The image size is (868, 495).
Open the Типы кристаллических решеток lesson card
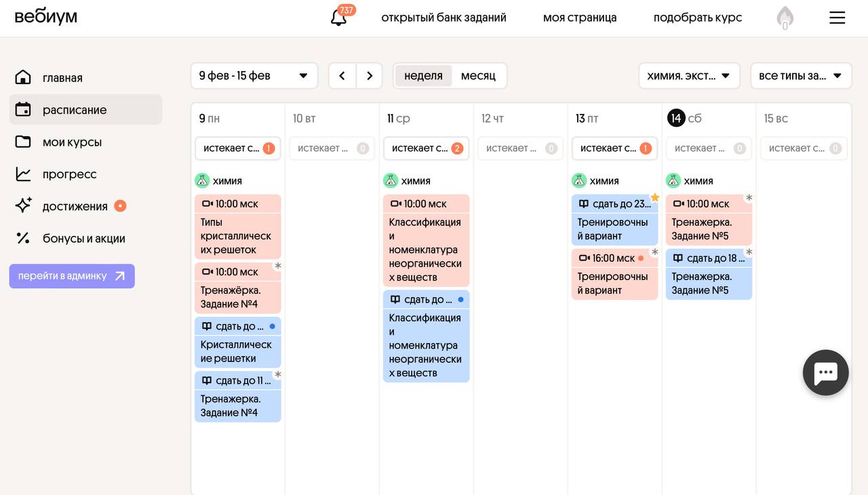tap(237, 227)
